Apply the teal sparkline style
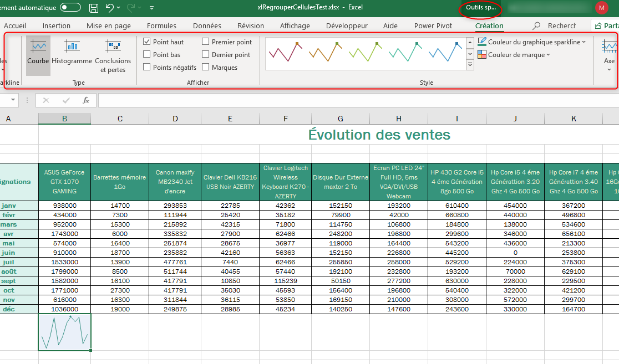 click(x=405, y=52)
